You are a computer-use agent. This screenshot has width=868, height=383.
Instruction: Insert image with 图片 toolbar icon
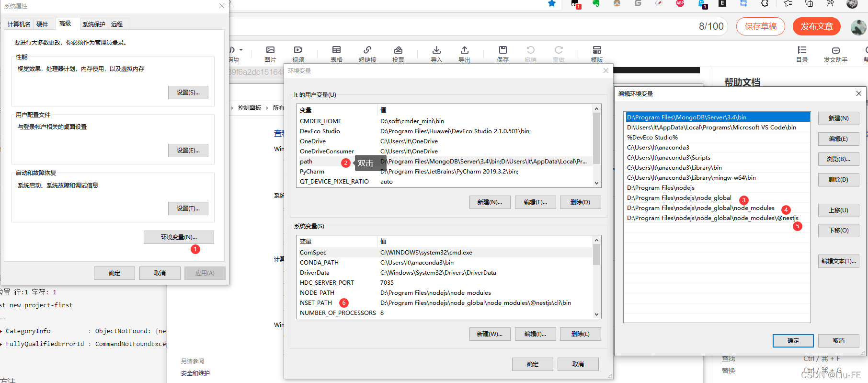[270, 54]
